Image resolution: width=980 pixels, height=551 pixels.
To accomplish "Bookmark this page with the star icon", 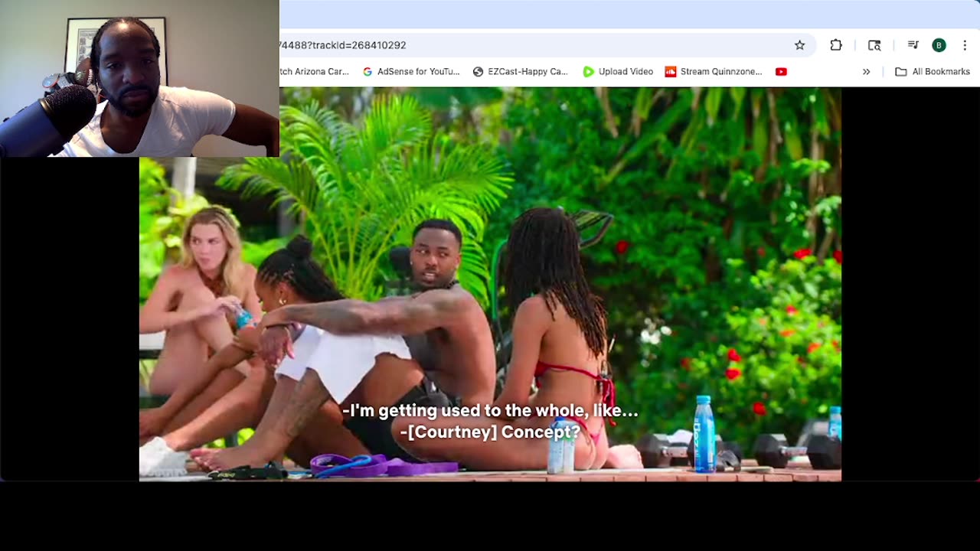I will (x=799, y=45).
